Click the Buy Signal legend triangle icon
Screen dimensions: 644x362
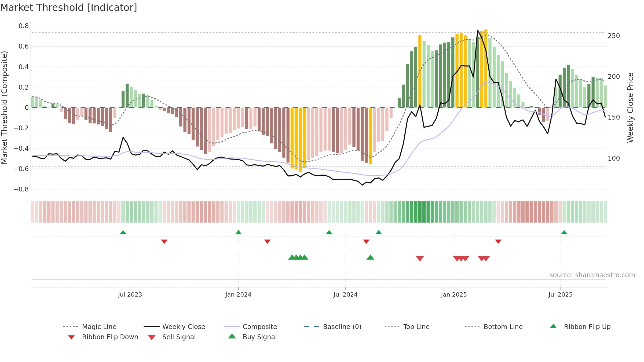point(232,336)
